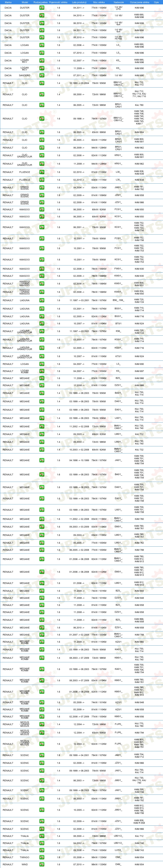The width and height of the screenshot is (163, 868).
Task: Click fuel icon in Grand Scenic 04.2004 row
Action: click(x=42, y=188)
